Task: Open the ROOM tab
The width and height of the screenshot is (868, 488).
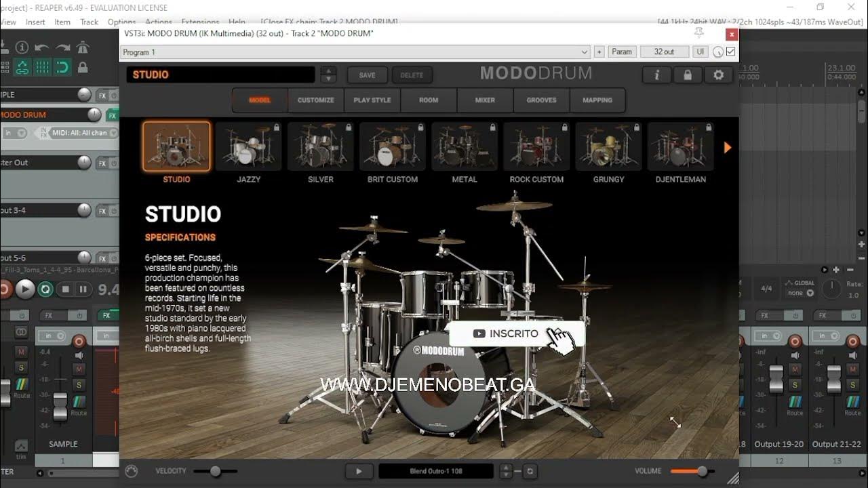Action: pyautogui.click(x=429, y=100)
